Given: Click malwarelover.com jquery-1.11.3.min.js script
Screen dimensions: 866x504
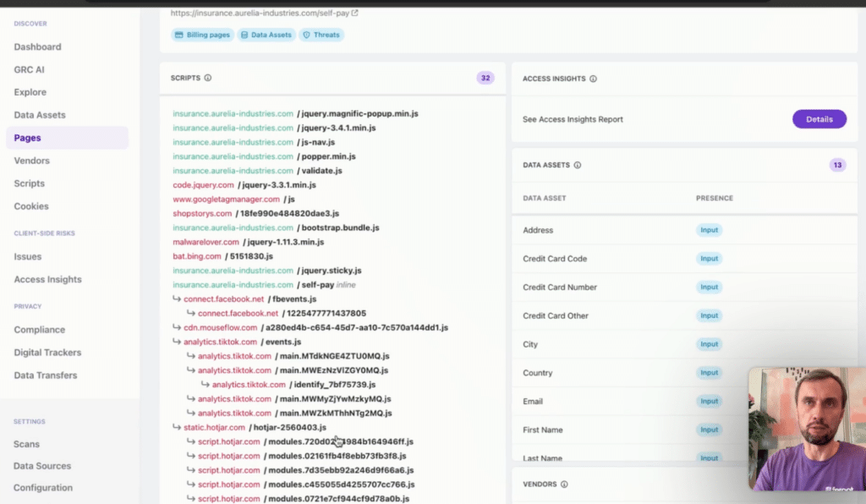Looking at the screenshot, I should [248, 243].
